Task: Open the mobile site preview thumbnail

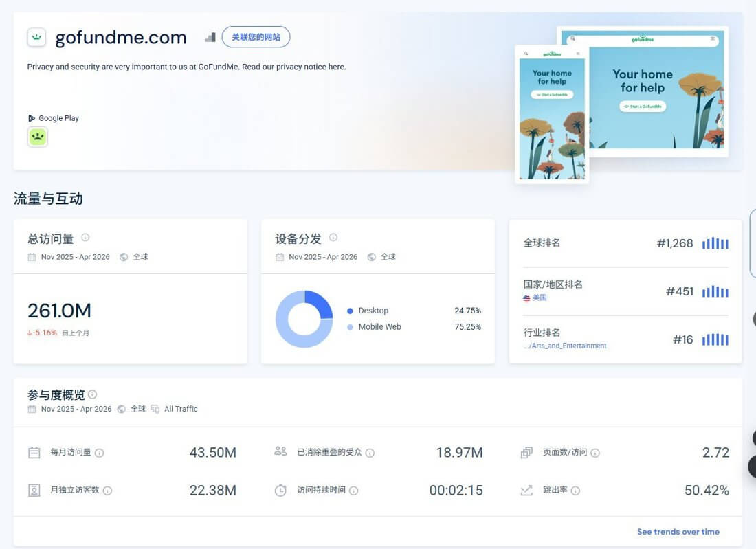Action: [552, 114]
